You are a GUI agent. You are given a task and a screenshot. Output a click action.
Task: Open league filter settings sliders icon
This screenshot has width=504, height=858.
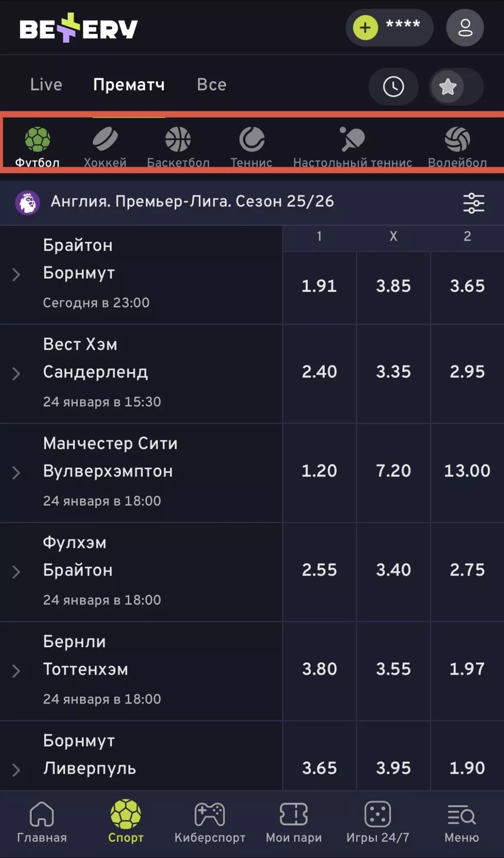click(474, 203)
